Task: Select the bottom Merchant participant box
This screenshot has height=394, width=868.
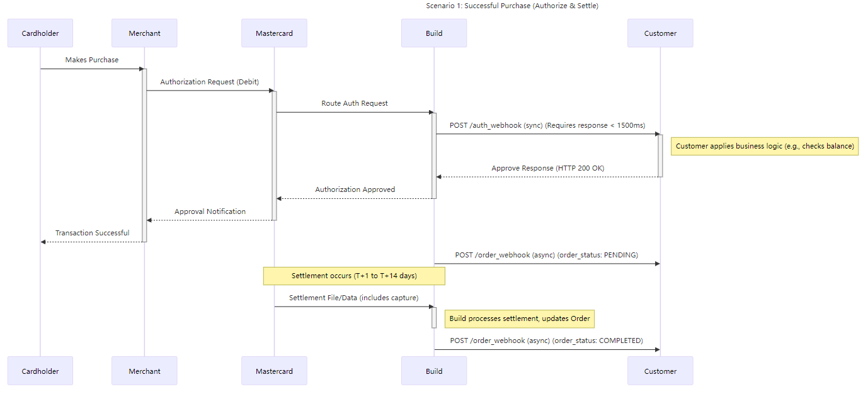Action: tap(144, 371)
